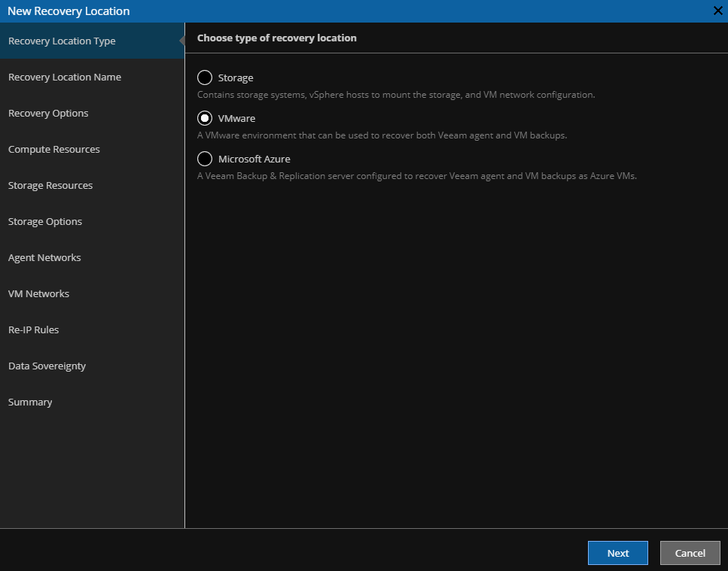Image resolution: width=728 pixels, height=571 pixels.
Task: Open the Storage Resources step
Action: 93,186
